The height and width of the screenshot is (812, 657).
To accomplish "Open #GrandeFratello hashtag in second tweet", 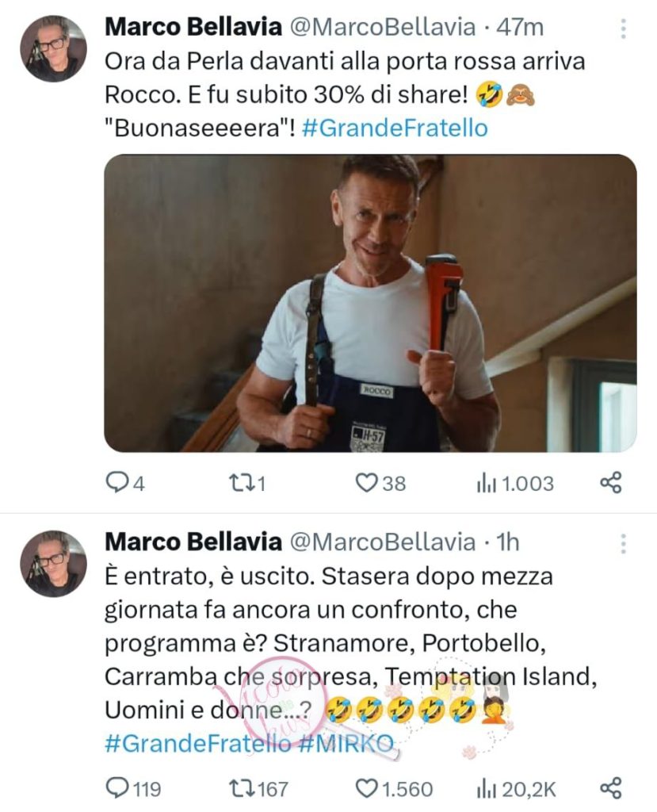I will coord(198,744).
